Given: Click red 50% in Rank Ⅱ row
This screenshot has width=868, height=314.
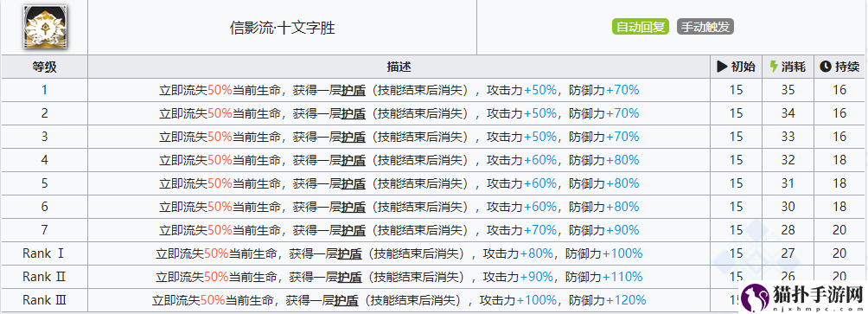Looking at the screenshot, I should coord(216,278).
